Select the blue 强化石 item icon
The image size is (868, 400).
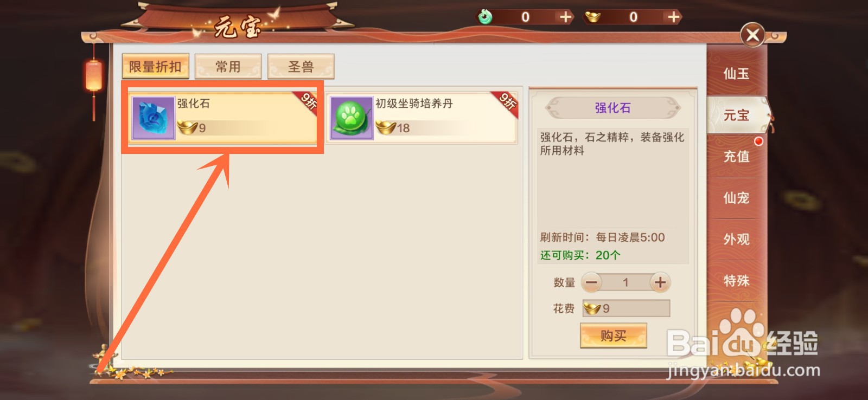[154, 118]
